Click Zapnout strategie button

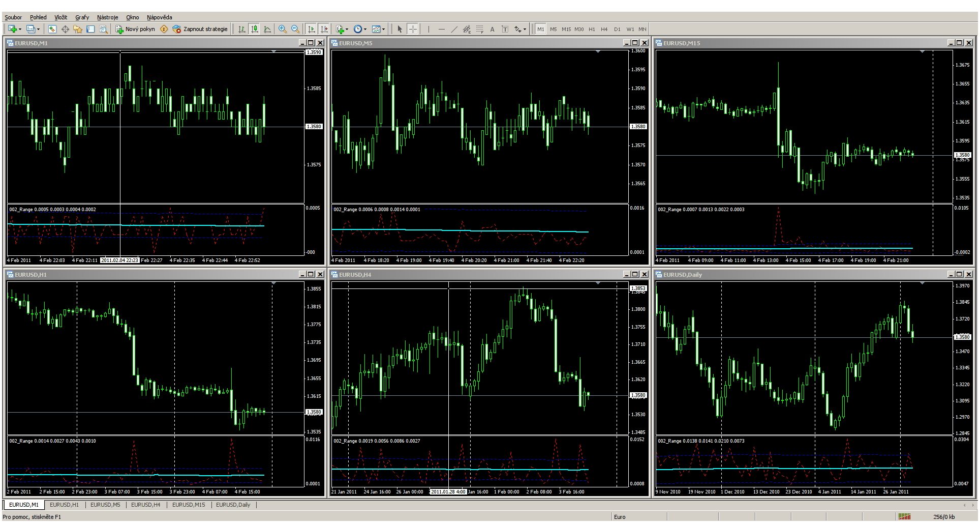click(200, 29)
